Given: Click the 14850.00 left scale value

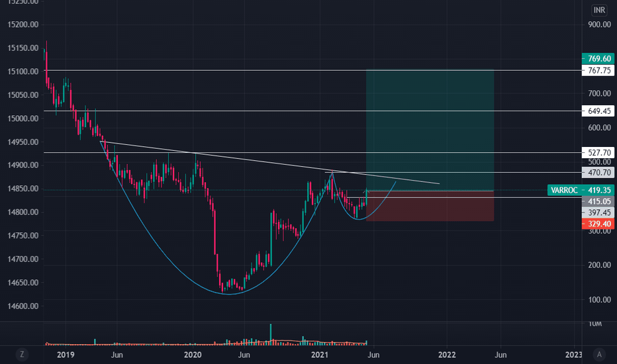Looking at the screenshot, I should click(x=23, y=189).
